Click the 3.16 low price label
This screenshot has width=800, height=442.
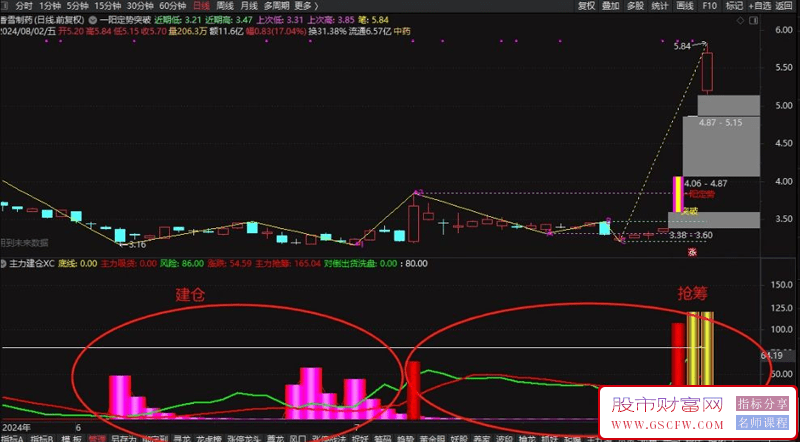point(137,245)
